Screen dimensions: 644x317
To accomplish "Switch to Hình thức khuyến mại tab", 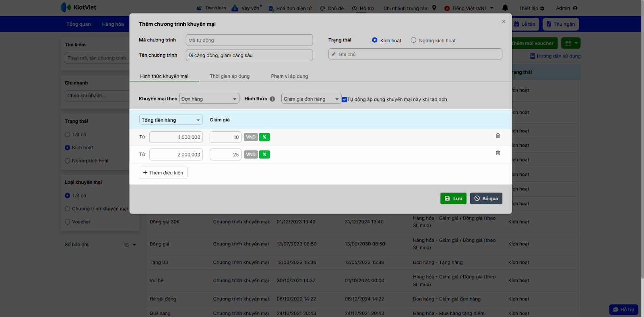I will point(164,76).
